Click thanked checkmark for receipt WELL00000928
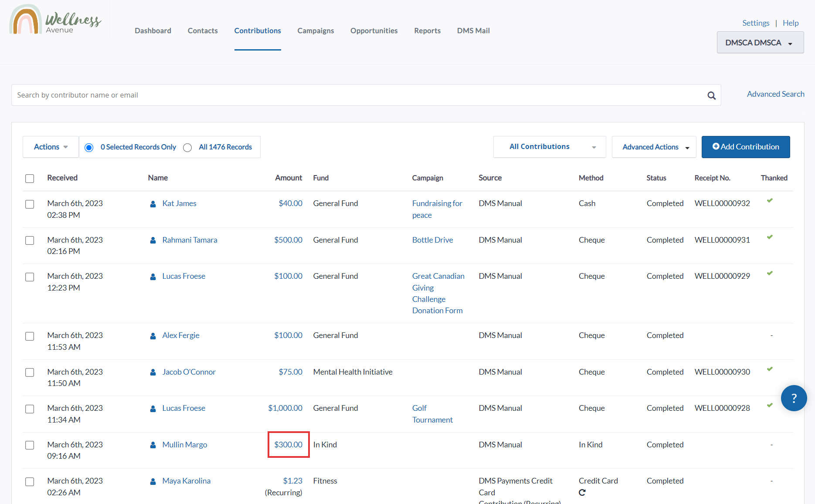The height and width of the screenshot is (504, 815). (770, 406)
